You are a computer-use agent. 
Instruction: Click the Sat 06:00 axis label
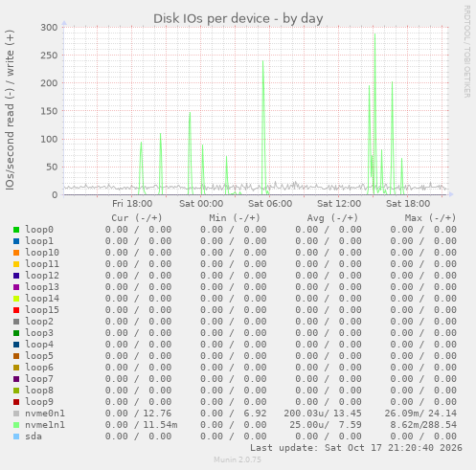[270, 204]
